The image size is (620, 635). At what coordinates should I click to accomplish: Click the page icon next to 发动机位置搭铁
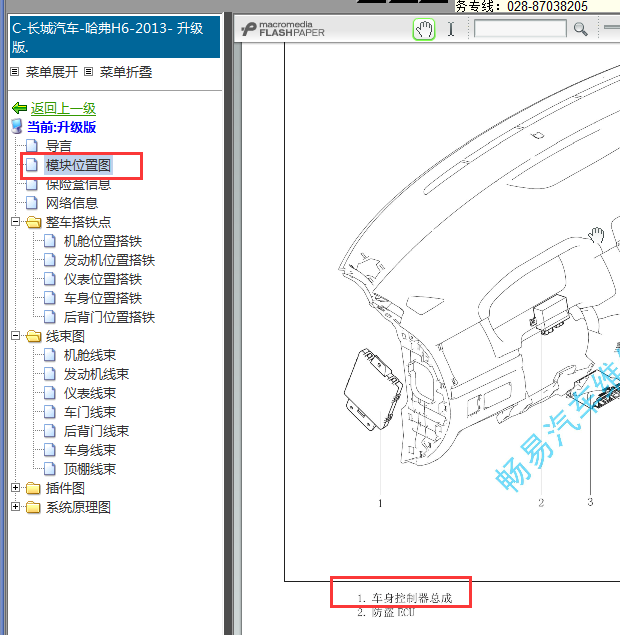pos(49,260)
